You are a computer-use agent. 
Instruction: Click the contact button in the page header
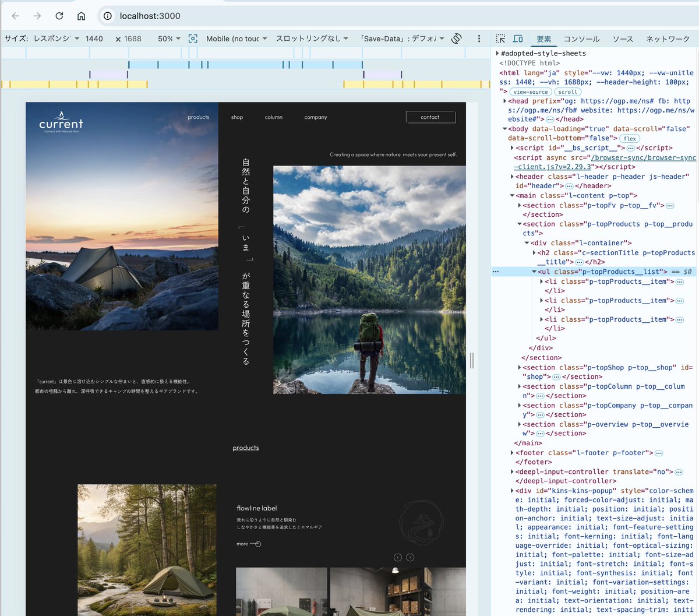pos(430,117)
